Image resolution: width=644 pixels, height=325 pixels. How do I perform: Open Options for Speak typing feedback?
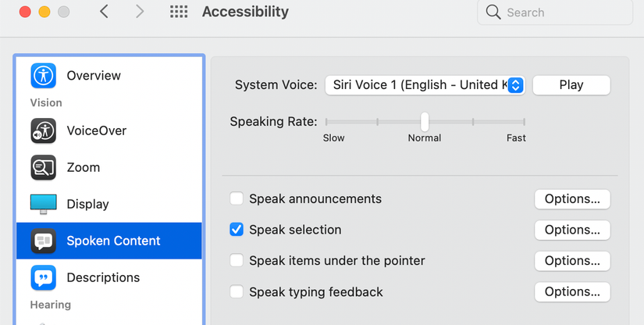coord(572,291)
